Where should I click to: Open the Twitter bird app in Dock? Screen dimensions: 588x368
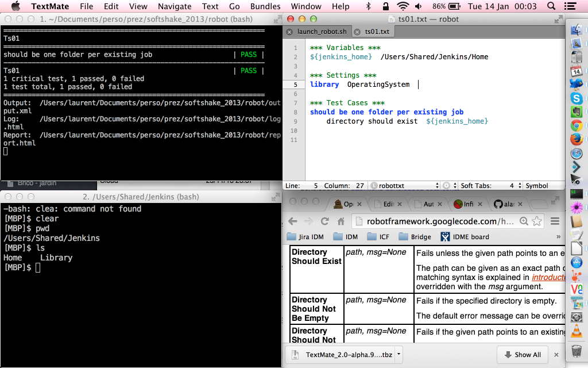[x=577, y=84]
